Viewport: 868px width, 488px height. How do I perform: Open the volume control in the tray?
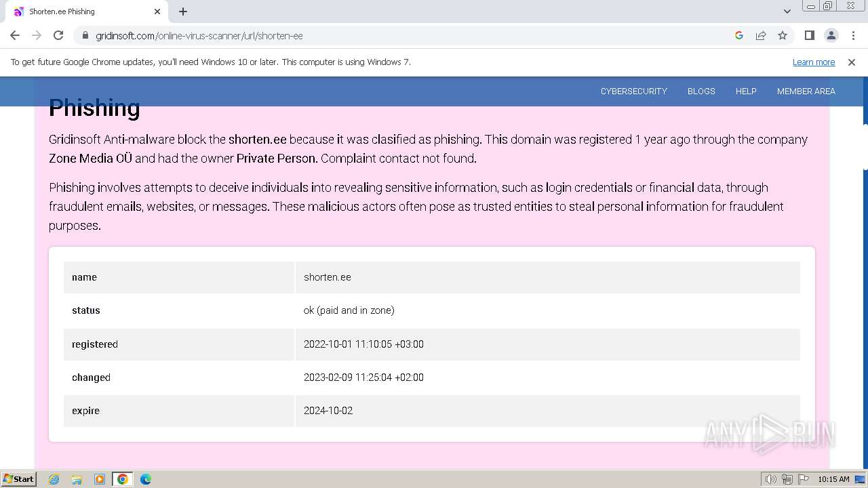coord(770,479)
